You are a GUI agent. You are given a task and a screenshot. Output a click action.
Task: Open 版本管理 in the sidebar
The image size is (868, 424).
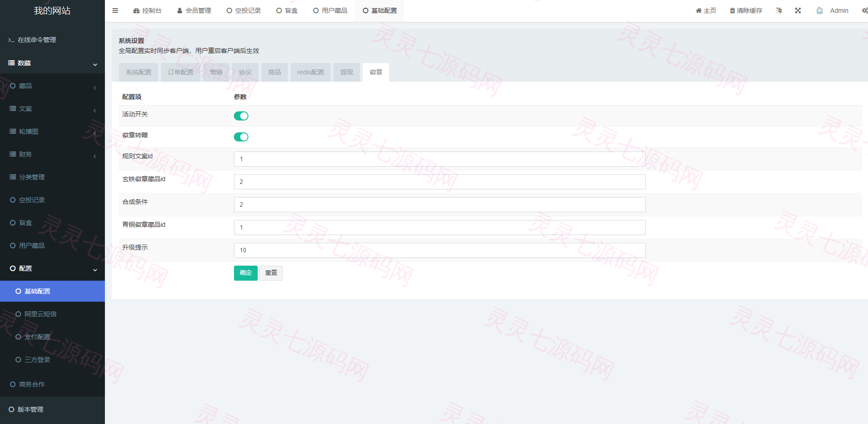pyautogui.click(x=52, y=409)
